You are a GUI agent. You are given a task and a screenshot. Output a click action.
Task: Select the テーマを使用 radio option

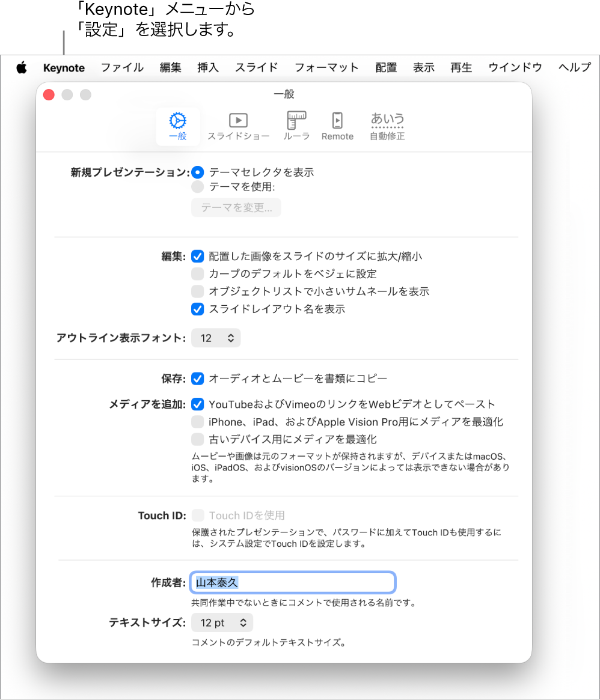[x=197, y=186]
